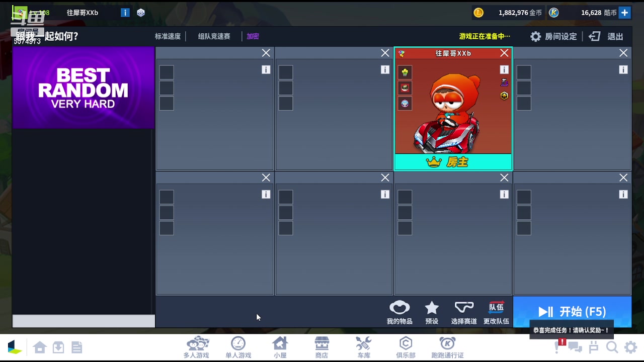Open the chat bubbles icon
The image size is (644, 362).
(575, 347)
